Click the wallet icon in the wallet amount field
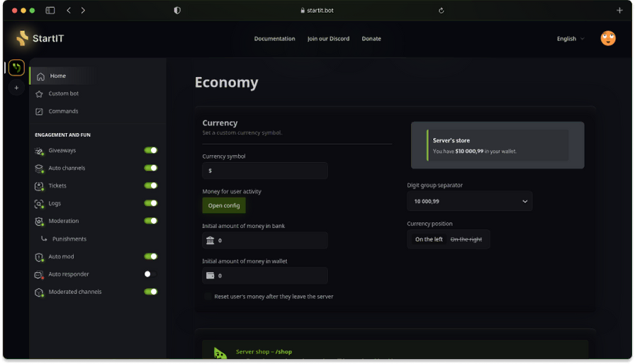 pyautogui.click(x=210, y=275)
